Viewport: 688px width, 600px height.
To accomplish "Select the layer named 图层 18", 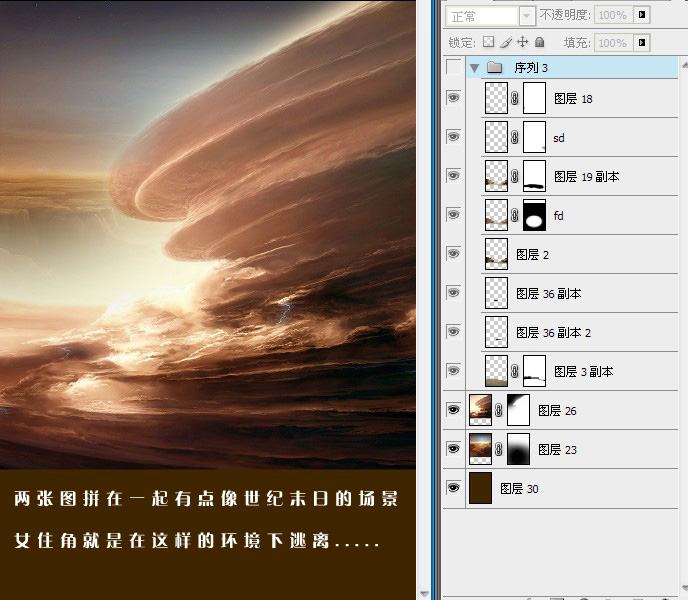I will tap(573, 99).
